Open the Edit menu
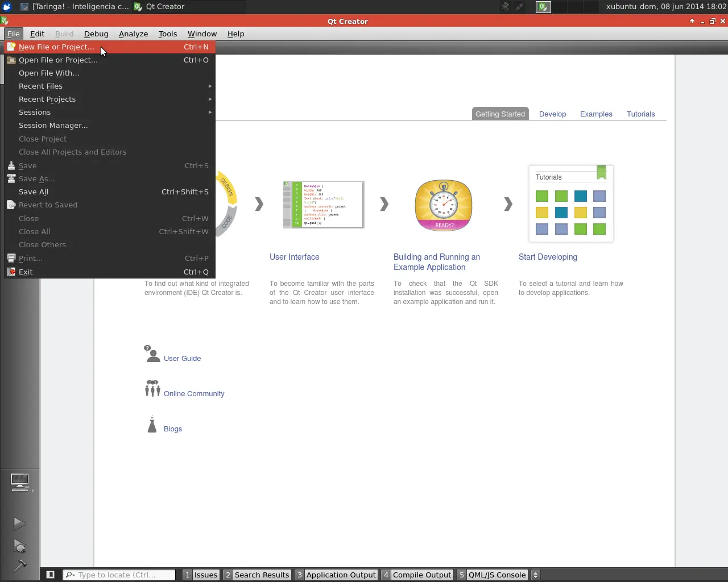Screen dimensions: 728x582 coord(38,34)
